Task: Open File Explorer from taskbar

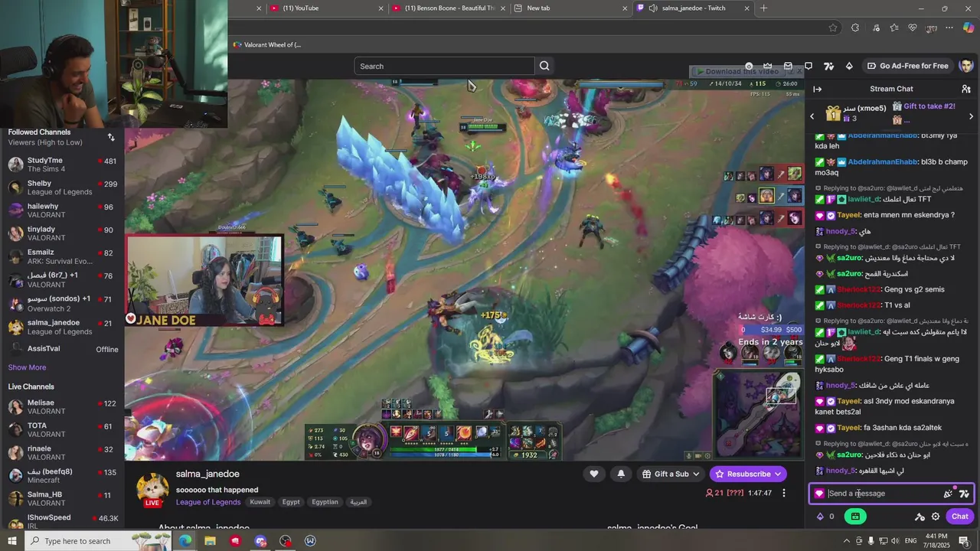Action: [211, 541]
